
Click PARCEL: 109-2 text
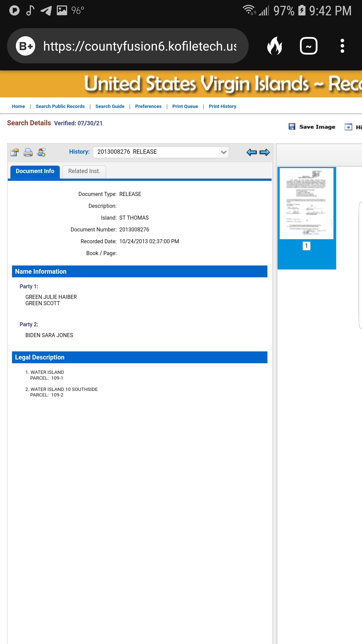coord(47,395)
